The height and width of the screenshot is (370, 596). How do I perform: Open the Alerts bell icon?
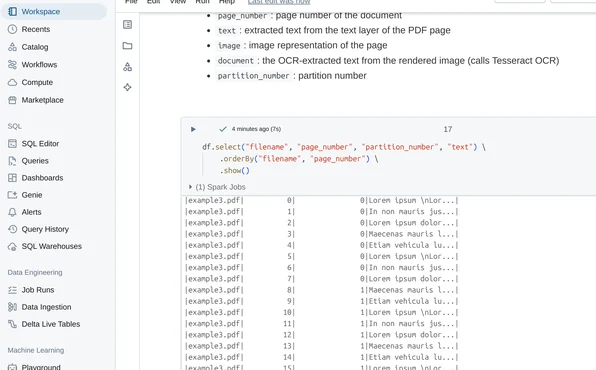(x=13, y=212)
